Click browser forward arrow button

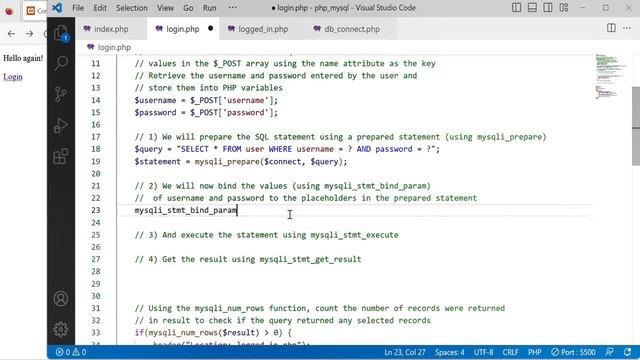point(29,33)
